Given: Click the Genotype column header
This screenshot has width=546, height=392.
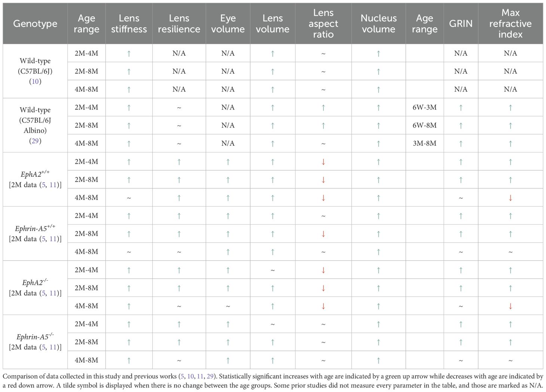Looking at the screenshot, I should click(x=35, y=24).
